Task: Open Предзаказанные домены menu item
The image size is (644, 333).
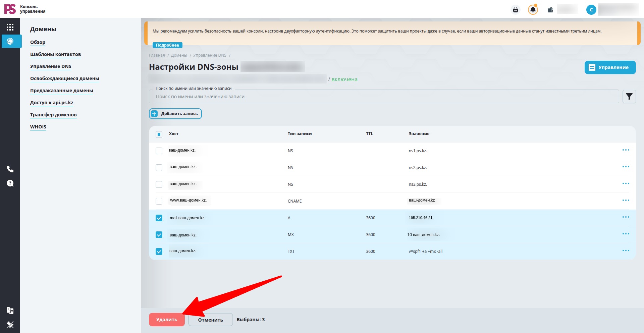Action: tap(62, 91)
